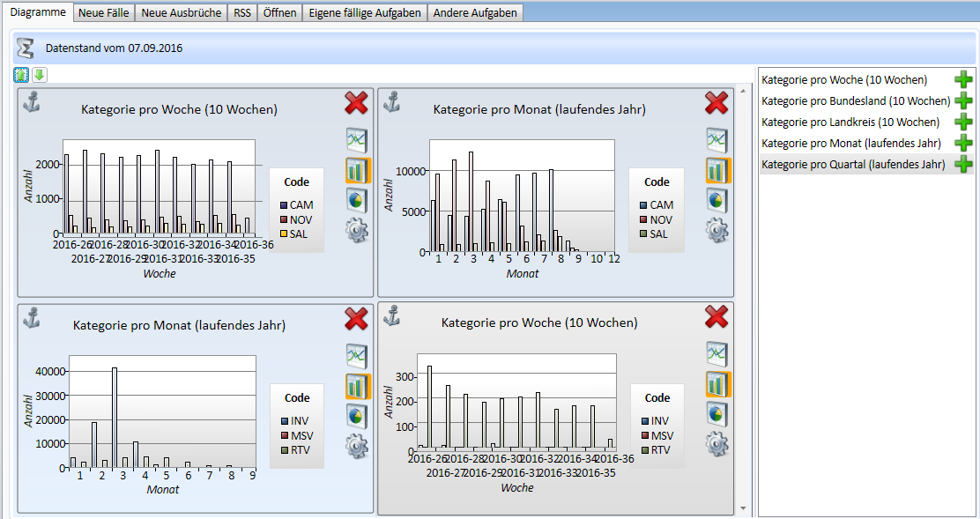This screenshot has width=980, height=519.
Task: Click the green down-arrow toolbar icon
Action: point(40,75)
